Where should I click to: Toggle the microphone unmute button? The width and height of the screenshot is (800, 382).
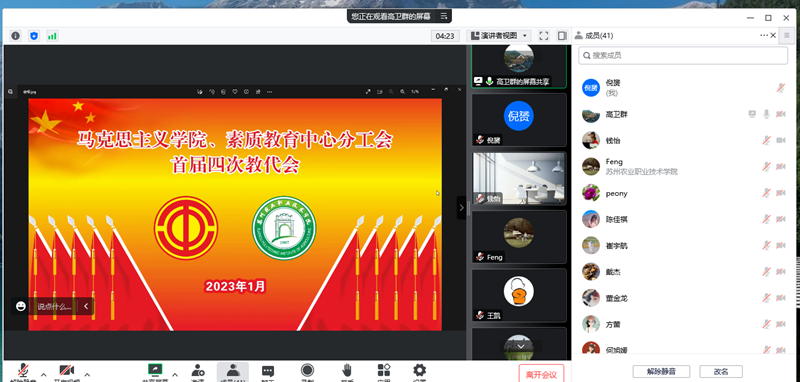coord(23,371)
